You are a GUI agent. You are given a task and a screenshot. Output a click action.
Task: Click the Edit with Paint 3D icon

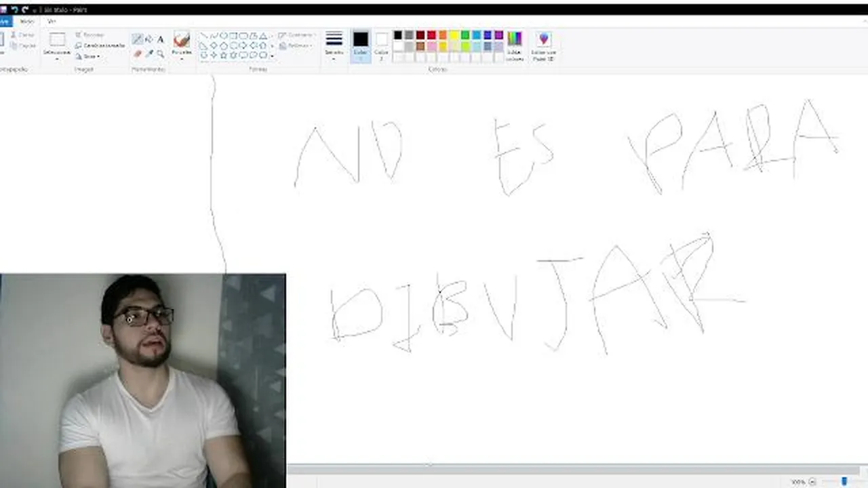pyautogui.click(x=543, y=39)
